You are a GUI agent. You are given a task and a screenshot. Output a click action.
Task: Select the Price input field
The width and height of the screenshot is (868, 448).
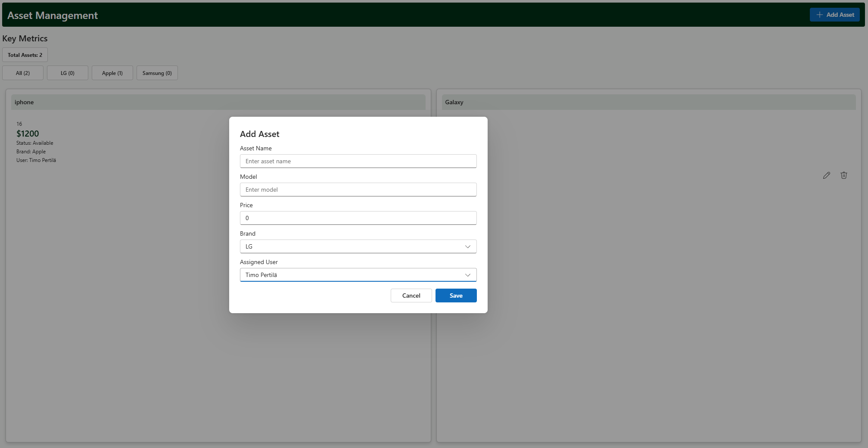point(358,218)
